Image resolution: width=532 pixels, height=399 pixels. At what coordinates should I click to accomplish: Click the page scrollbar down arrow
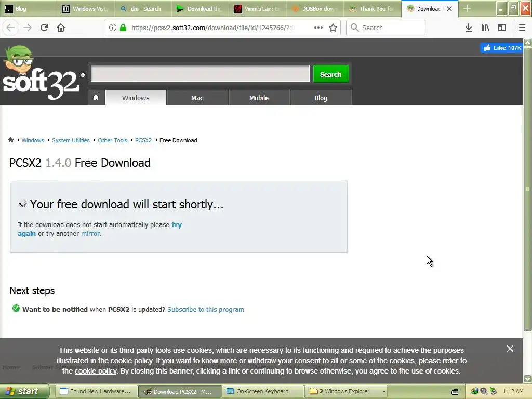527,379
